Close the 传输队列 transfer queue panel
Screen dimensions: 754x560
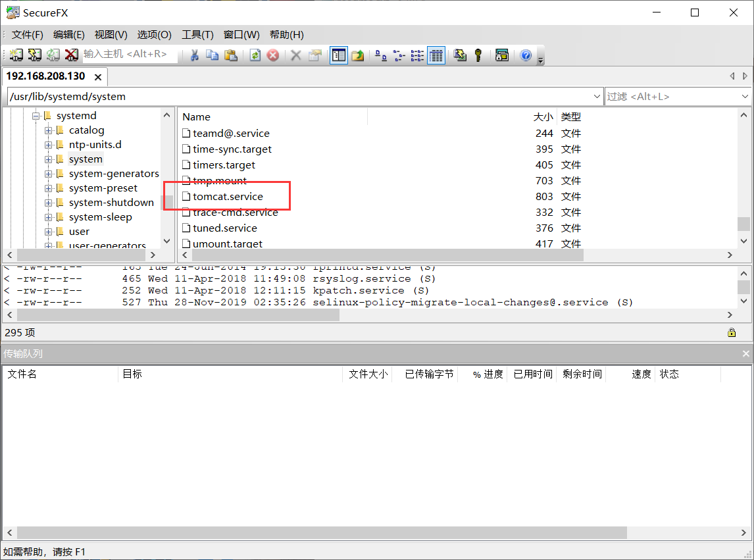coord(745,353)
